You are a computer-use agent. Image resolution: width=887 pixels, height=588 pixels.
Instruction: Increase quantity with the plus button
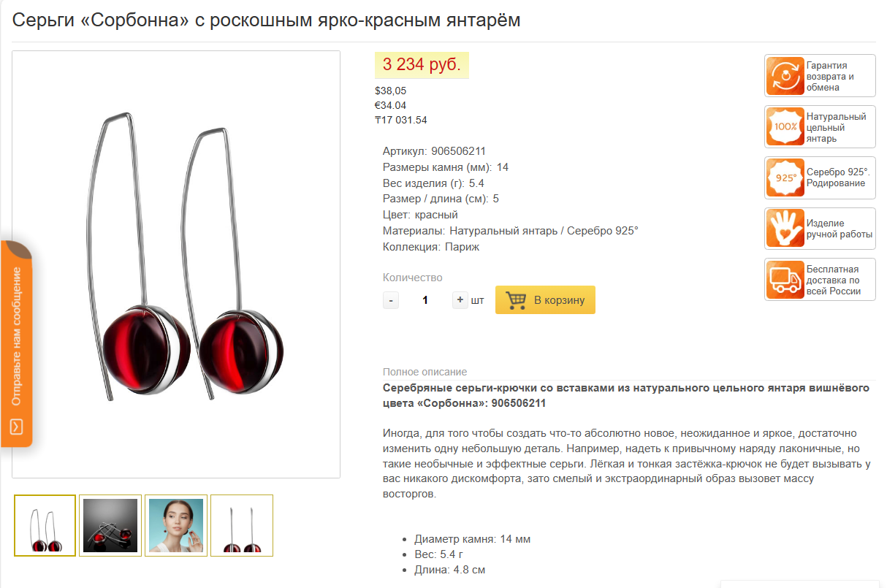[460, 300]
